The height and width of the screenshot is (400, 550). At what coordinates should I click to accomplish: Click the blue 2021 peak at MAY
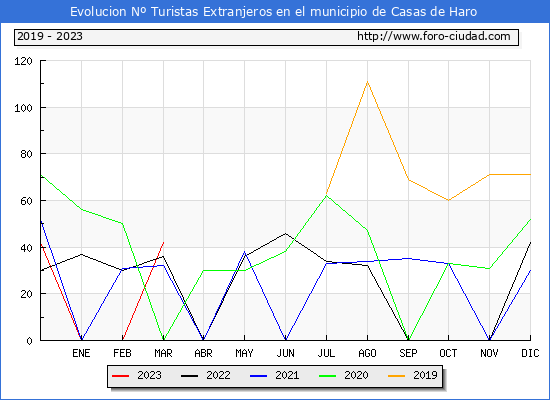coord(244,252)
